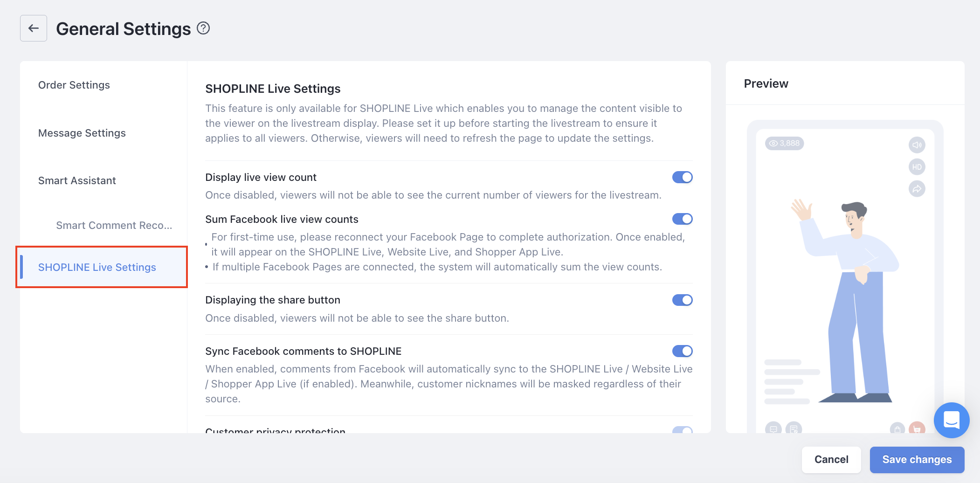Click 'Sync Facebook comments to SHOPLINE' label
The image size is (980, 483).
(304, 351)
